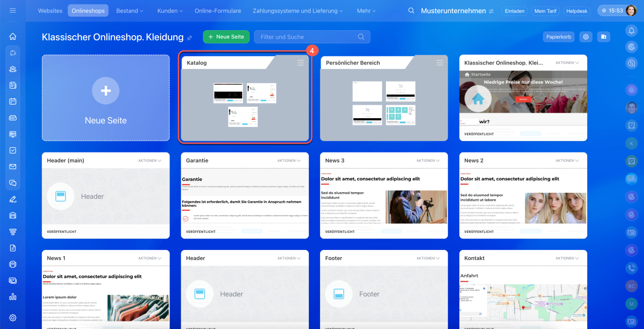Click the switch icon beside Musterunternehmen
This screenshot has height=329, width=644.
point(491,11)
